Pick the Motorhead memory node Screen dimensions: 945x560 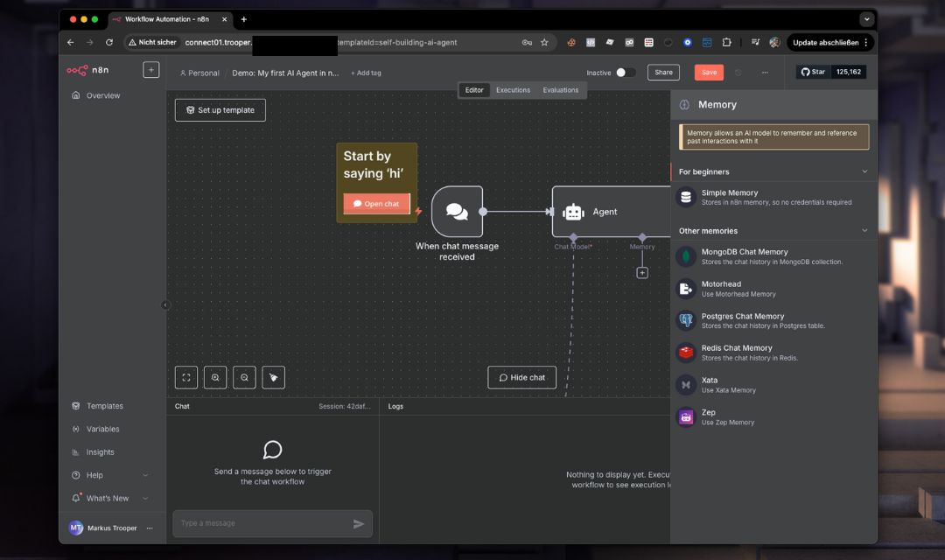click(x=773, y=289)
